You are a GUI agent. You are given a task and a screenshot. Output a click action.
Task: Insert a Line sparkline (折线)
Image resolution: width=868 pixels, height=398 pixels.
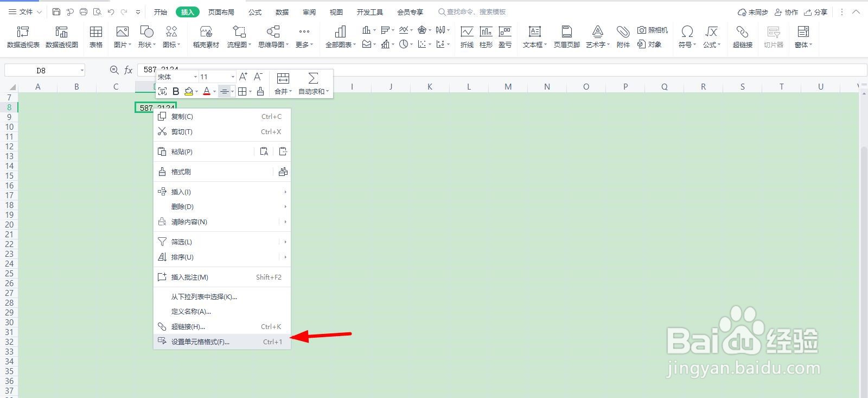coord(467,37)
